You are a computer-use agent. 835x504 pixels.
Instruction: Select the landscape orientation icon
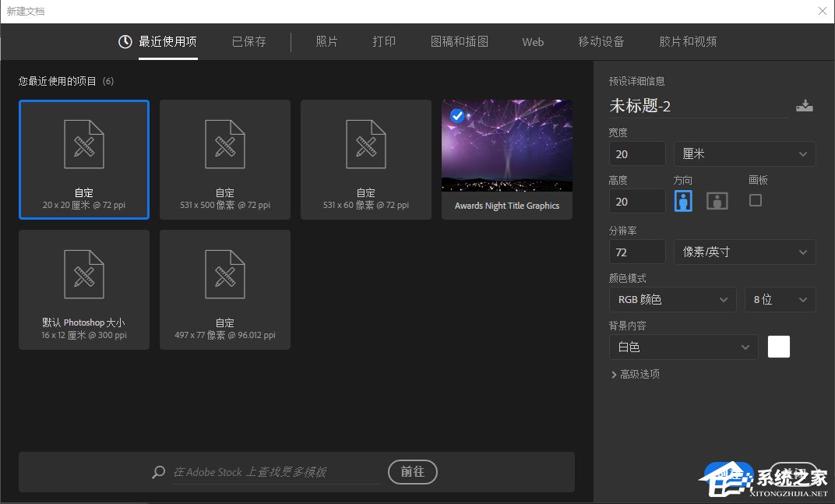click(717, 200)
